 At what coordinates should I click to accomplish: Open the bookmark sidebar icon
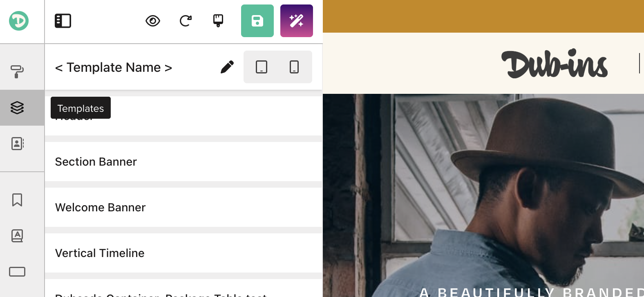point(17,200)
